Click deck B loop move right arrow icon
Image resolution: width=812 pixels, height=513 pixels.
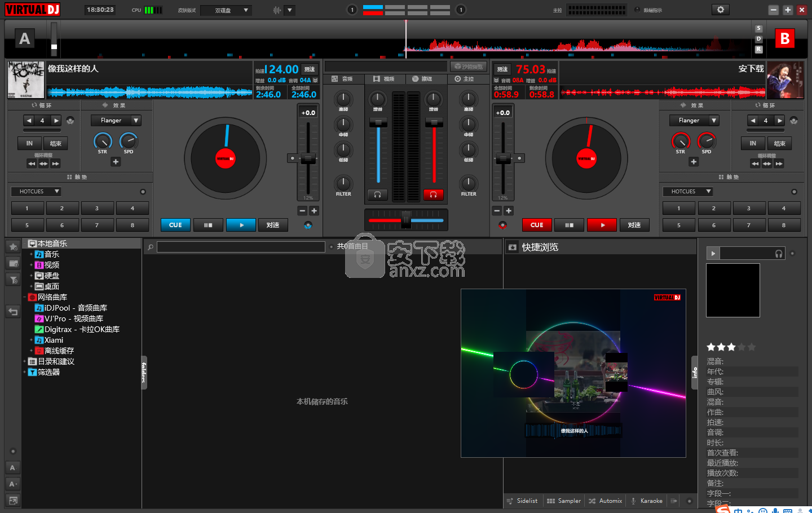click(779, 163)
